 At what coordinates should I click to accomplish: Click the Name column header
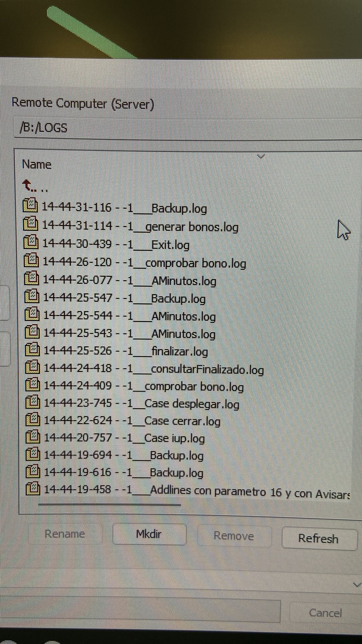click(x=37, y=164)
